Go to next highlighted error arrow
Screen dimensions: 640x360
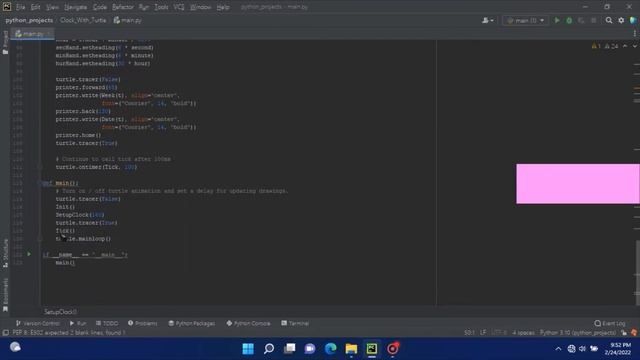point(635,46)
